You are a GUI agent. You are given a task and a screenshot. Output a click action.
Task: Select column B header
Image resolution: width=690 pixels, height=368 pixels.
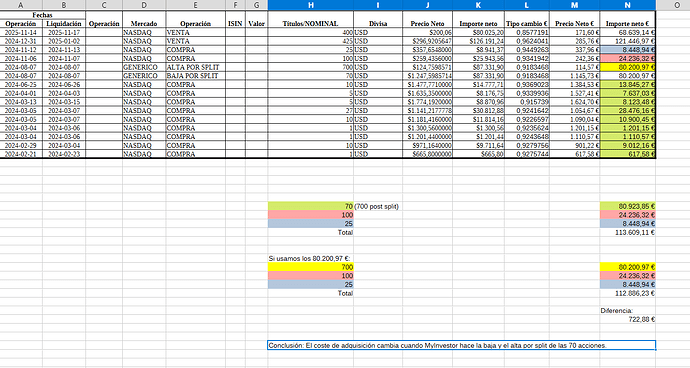coord(64,5)
